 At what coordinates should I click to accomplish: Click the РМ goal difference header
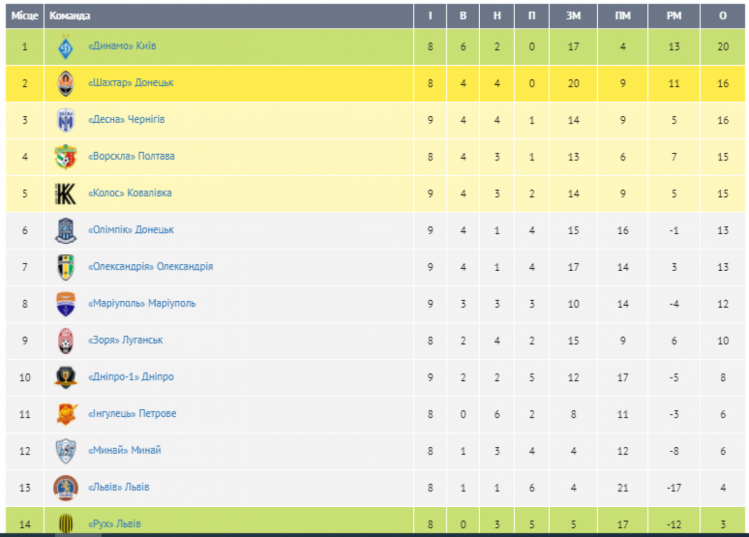(674, 16)
